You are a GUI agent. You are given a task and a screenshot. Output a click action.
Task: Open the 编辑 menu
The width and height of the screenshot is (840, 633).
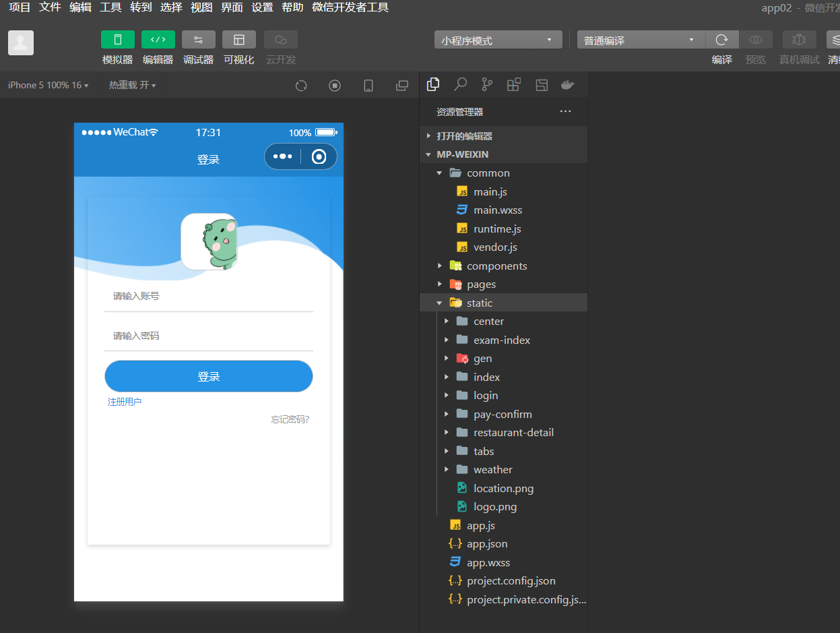[x=80, y=7]
